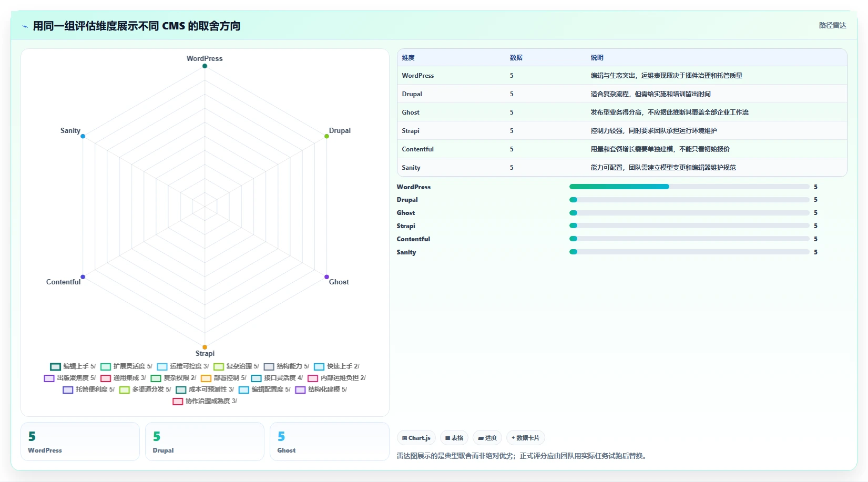Click the Strapi data point on radar

coord(205,347)
